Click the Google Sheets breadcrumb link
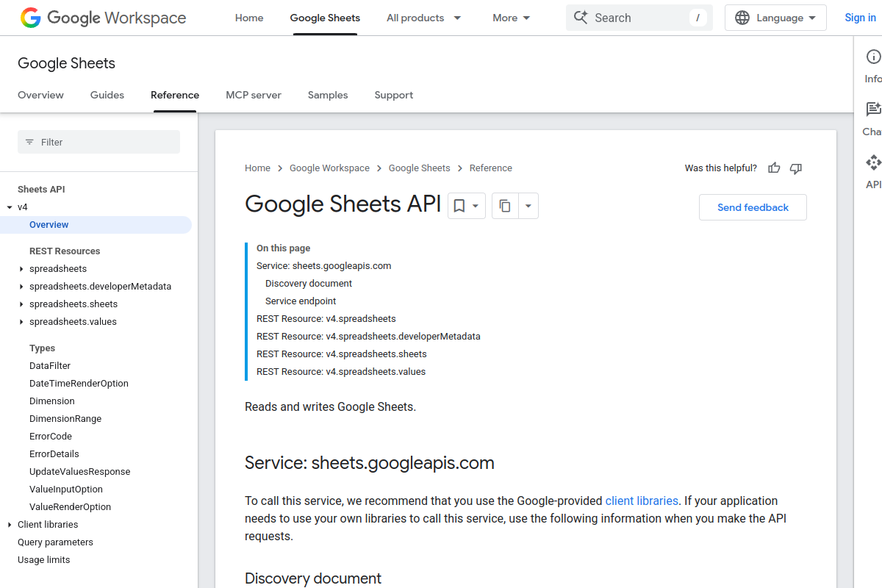882x588 pixels. click(419, 168)
